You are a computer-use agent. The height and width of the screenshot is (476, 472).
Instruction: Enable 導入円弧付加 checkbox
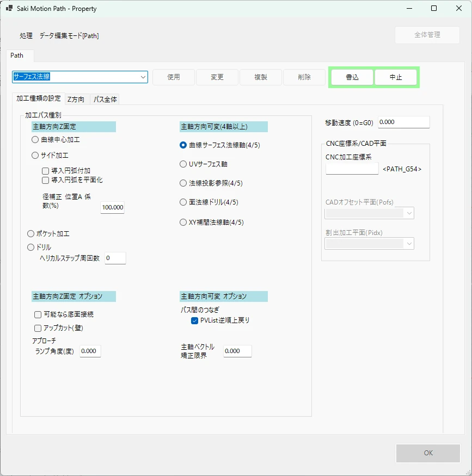(46, 171)
